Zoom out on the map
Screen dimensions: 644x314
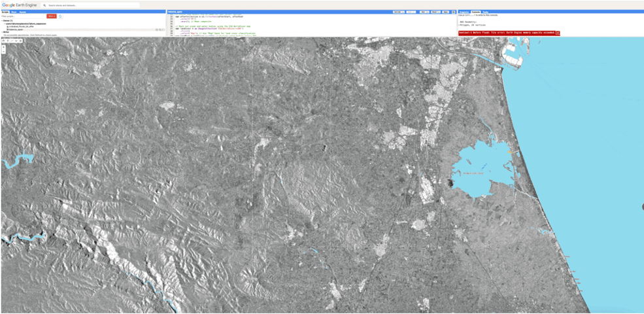pos(4,52)
